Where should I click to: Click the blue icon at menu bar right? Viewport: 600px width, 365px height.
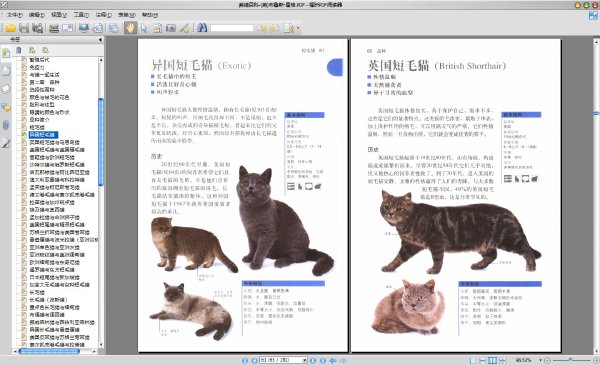coord(593,15)
